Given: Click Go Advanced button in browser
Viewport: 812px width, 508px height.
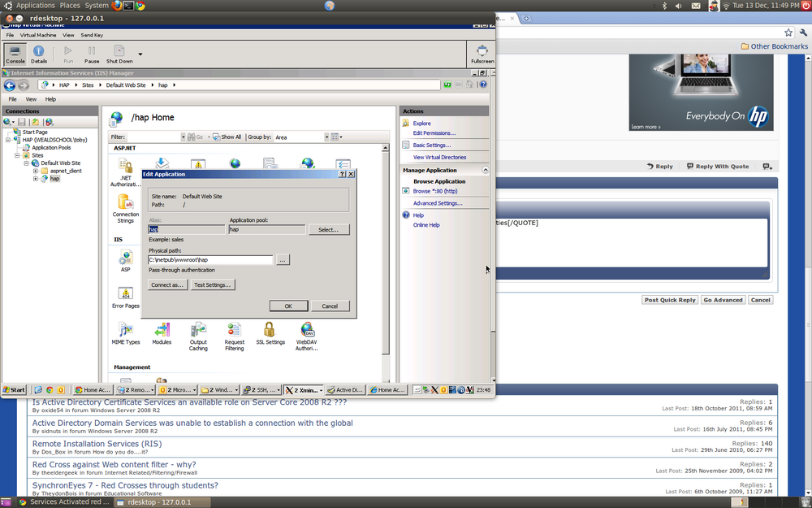Looking at the screenshot, I should pos(723,300).
